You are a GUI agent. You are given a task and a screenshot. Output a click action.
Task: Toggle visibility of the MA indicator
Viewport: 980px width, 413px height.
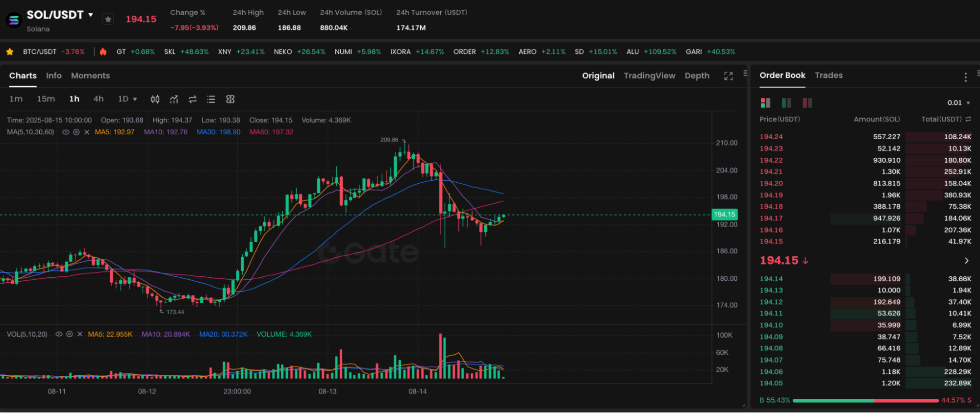66,132
